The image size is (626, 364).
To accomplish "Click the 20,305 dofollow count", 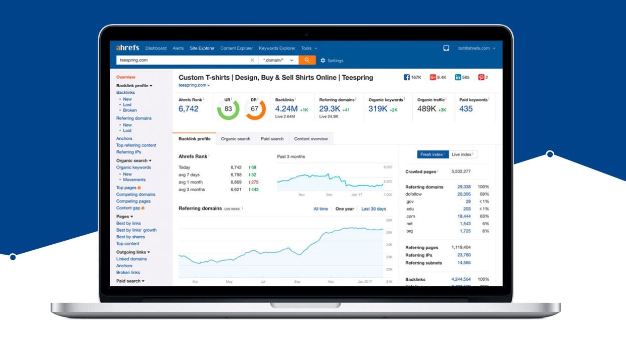I will coord(464,194).
